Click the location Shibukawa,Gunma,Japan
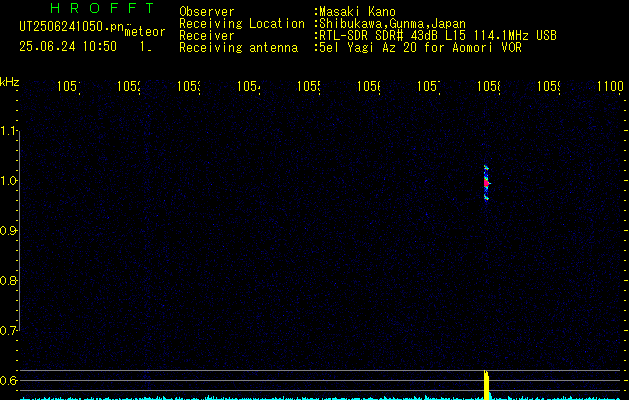Image resolution: width=629 pixels, height=400 pixels. click(x=392, y=24)
